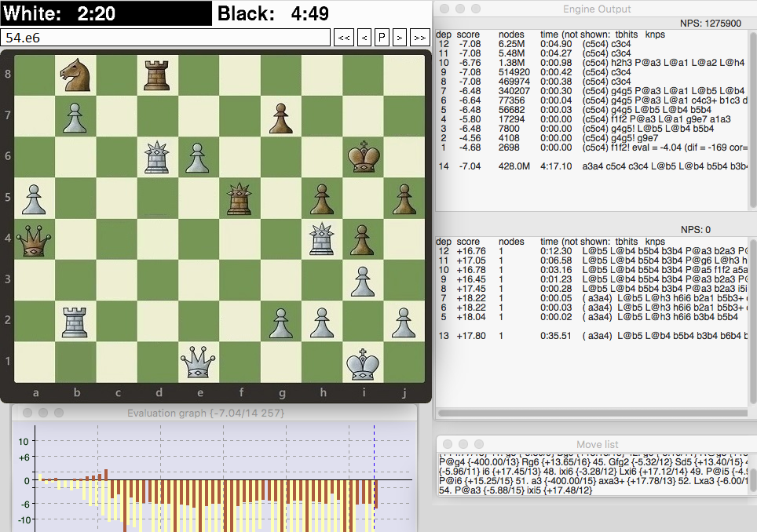
Task: Jump to the game start with << button
Action: (344, 37)
